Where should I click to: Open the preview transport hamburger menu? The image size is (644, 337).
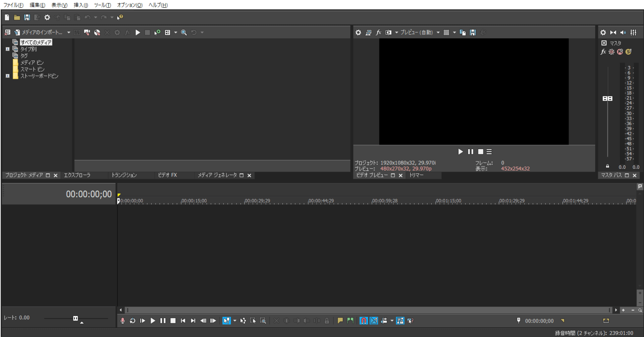click(x=489, y=152)
